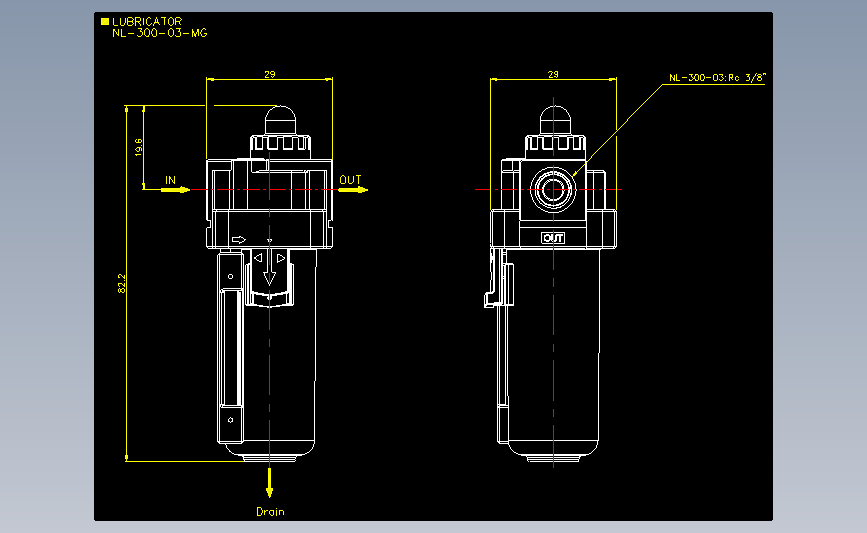Select the 82.2 height dimension
Screen dimensions: 867x533
(122, 283)
